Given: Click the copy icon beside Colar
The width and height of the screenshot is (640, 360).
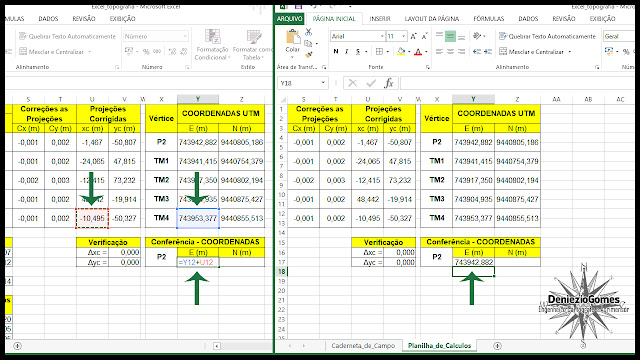Looking at the screenshot, I should click(x=308, y=43).
